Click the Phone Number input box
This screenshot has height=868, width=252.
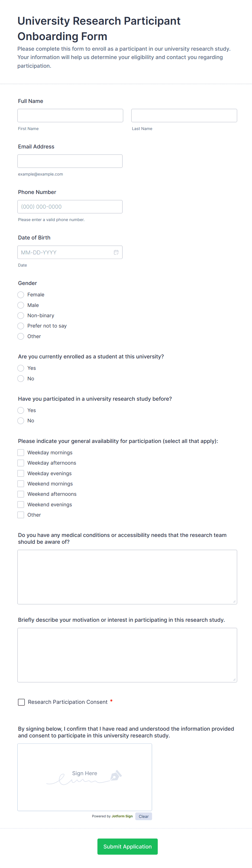pos(70,206)
